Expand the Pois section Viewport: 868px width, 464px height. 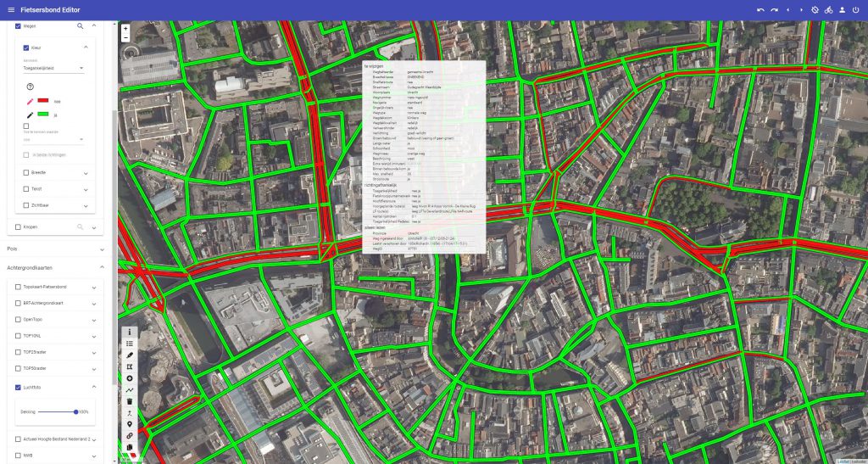[103, 249]
